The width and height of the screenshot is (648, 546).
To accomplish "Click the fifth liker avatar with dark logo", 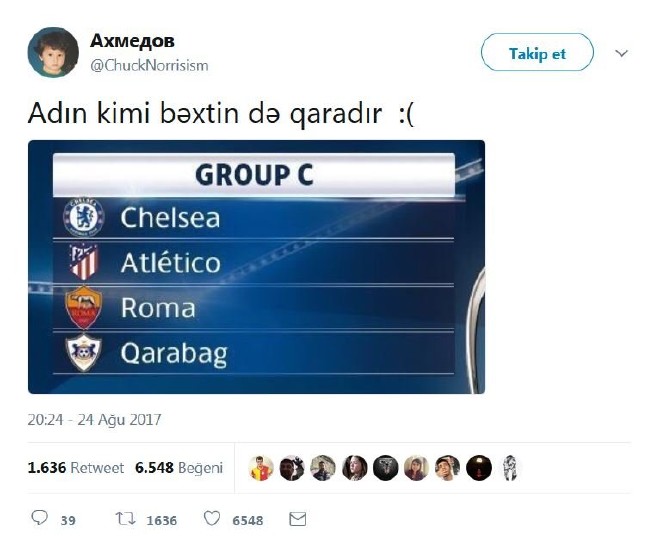I will tap(386, 468).
